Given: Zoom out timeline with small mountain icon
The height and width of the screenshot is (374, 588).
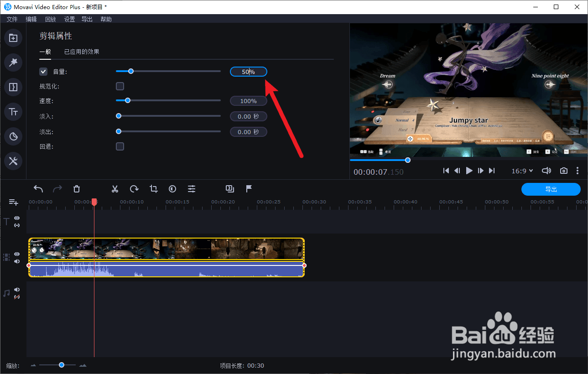Looking at the screenshot, I should click(33, 365).
